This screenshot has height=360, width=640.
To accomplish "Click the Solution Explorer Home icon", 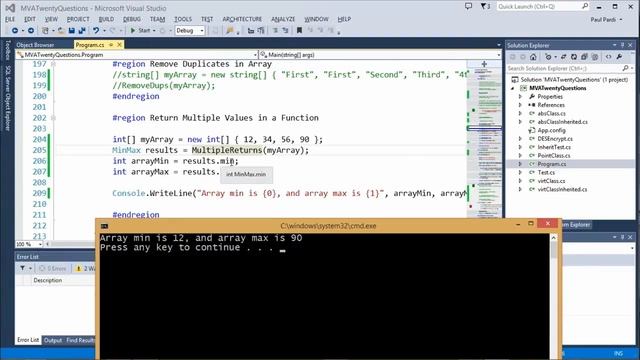I will click(x=533, y=57).
